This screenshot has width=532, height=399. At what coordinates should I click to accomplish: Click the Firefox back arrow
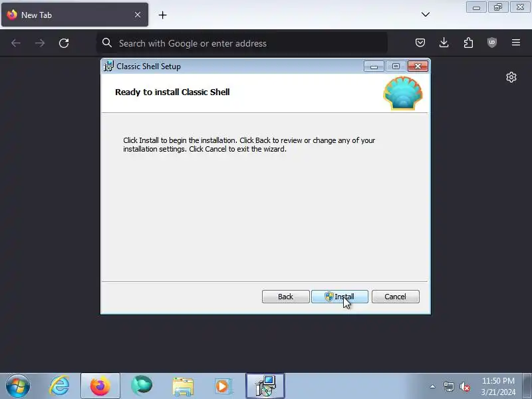(16, 43)
